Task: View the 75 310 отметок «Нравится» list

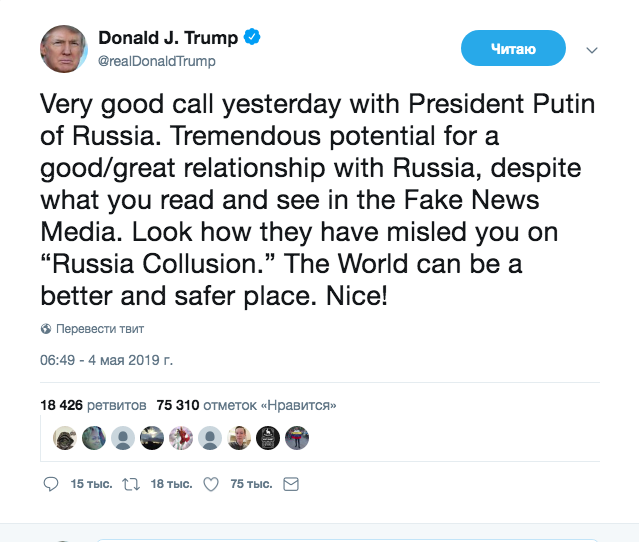Action: [246, 405]
